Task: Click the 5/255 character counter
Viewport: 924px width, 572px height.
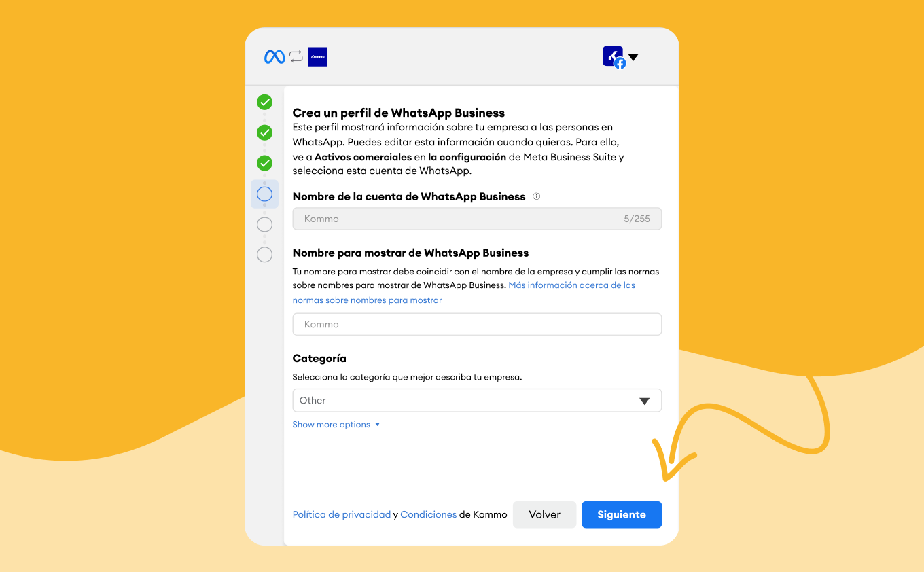Action: [x=637, y=219]
